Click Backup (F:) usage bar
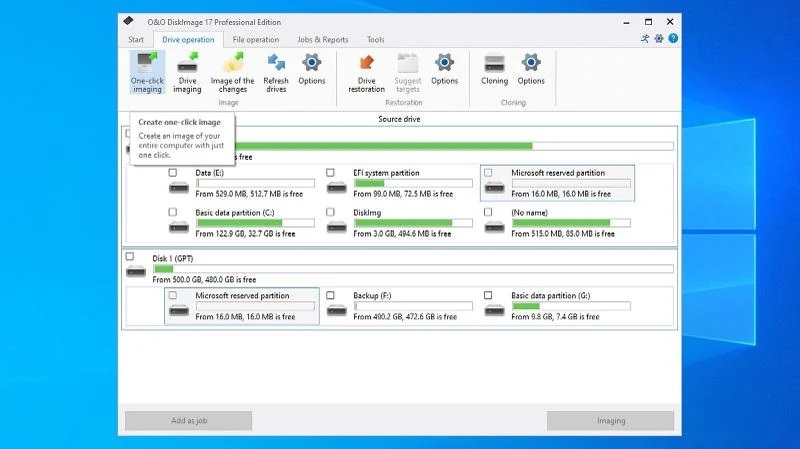Image resolution: width=800 pixels, height=449 pixels. coord(413,306)
